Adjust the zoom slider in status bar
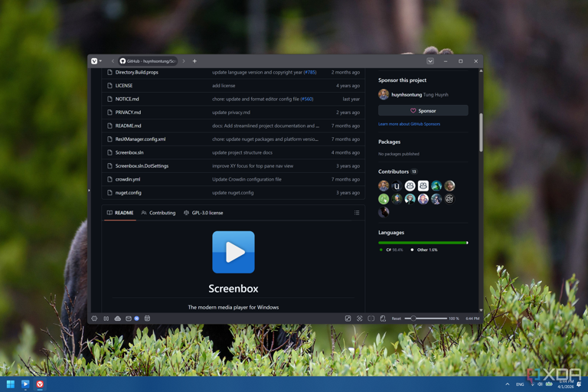Image resolution: width=588 pixels, height=392 pixels. (x=426, y=318)
